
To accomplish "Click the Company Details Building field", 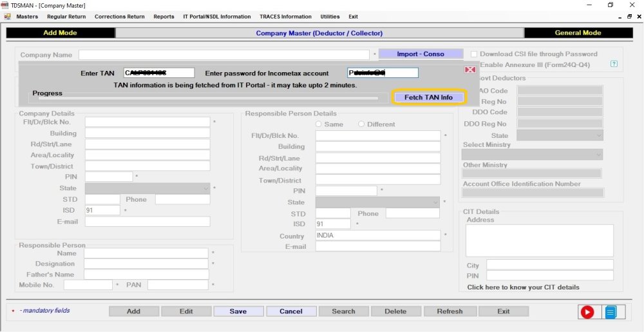I will click(147, 133).
